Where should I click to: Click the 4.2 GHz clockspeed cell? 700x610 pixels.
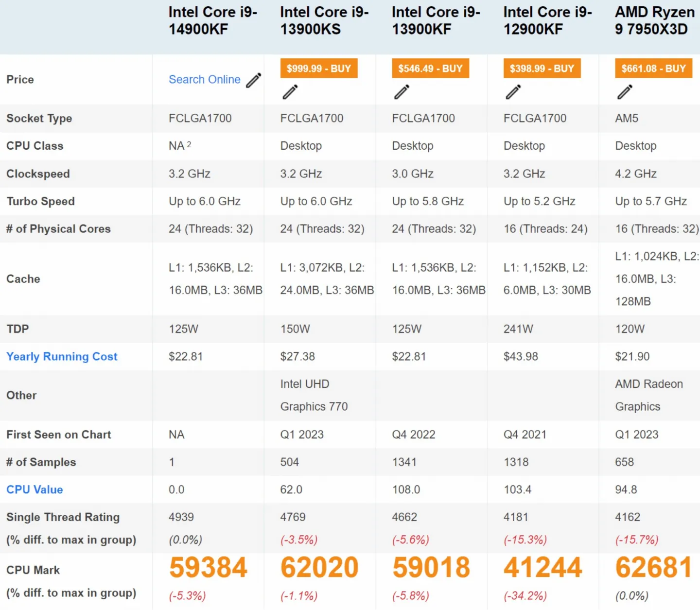click(x=636, y=174)
